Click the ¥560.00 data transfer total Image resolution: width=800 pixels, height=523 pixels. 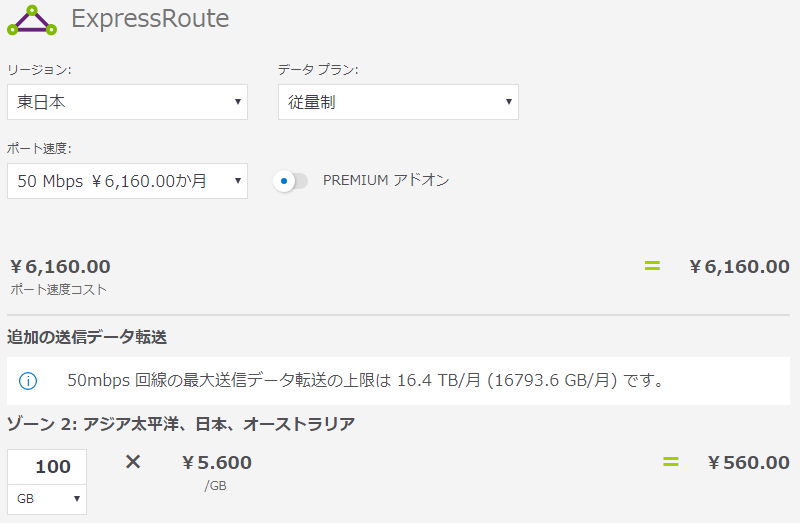(748, 462)
